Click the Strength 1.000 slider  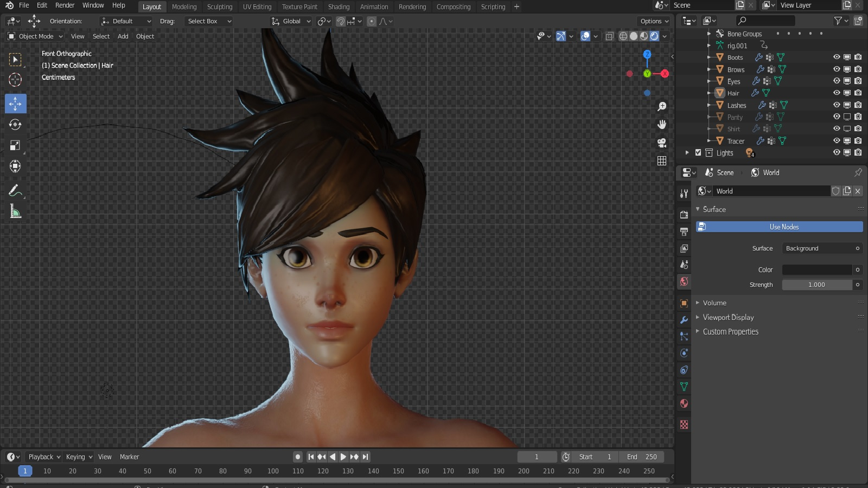(x=817, y=285)
